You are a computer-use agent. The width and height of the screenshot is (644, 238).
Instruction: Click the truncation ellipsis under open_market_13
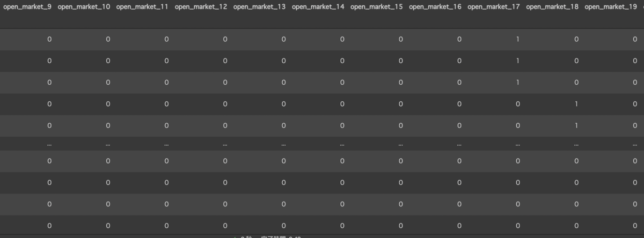(x=283, y=144)
